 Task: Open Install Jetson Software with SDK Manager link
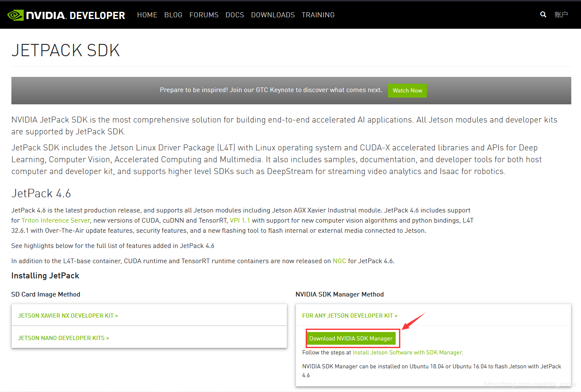(x=407, y=352)
